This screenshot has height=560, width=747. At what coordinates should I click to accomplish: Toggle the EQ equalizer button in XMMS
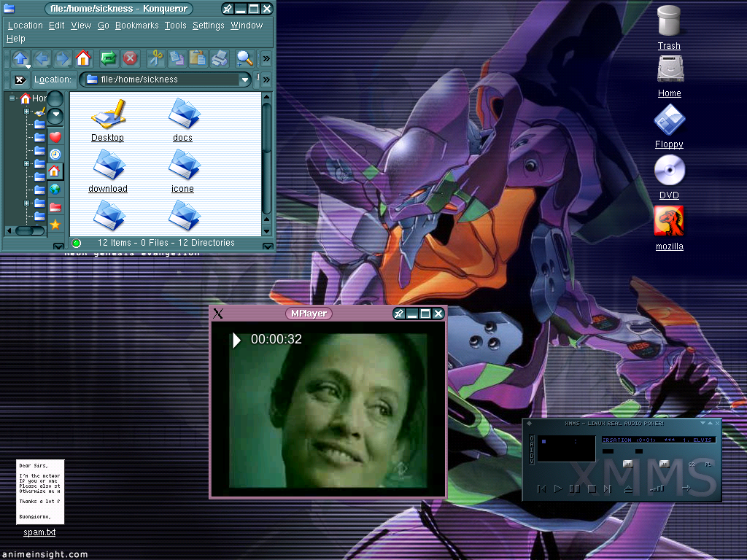(692, 464)
